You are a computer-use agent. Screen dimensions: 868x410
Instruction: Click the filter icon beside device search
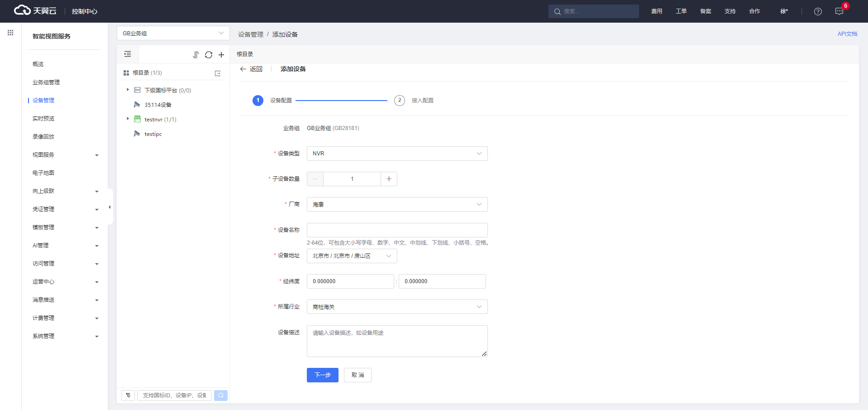pos(128,396)
